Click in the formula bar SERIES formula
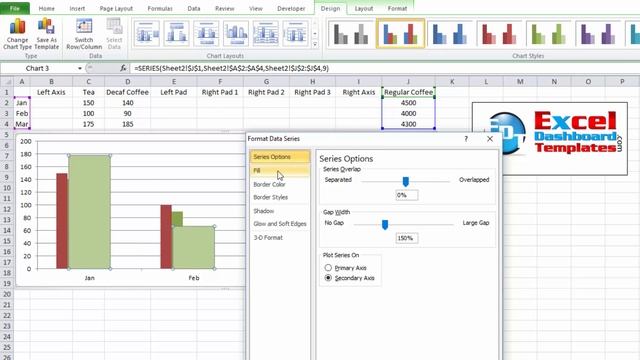Viewport: 640px width, 360px height. [x=231, y=68]
